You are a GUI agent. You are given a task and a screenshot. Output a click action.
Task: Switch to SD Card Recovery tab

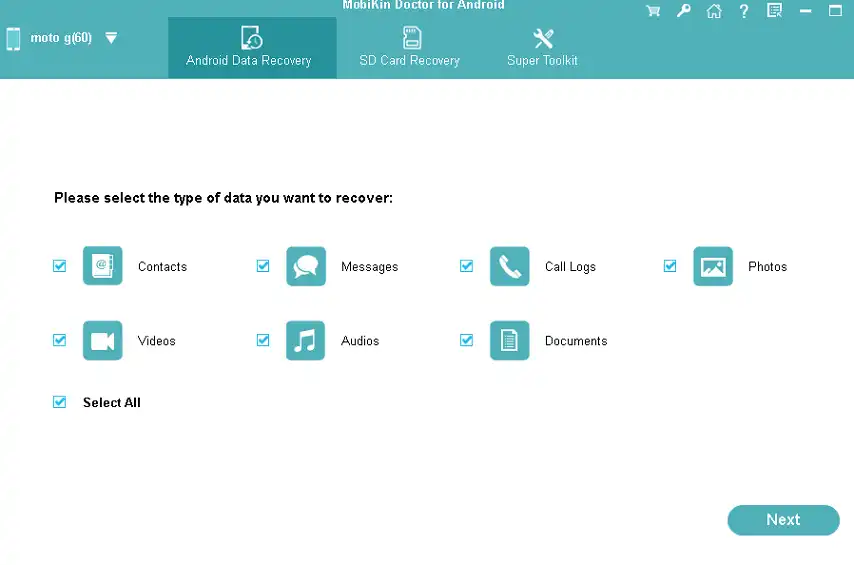(409, 48)
